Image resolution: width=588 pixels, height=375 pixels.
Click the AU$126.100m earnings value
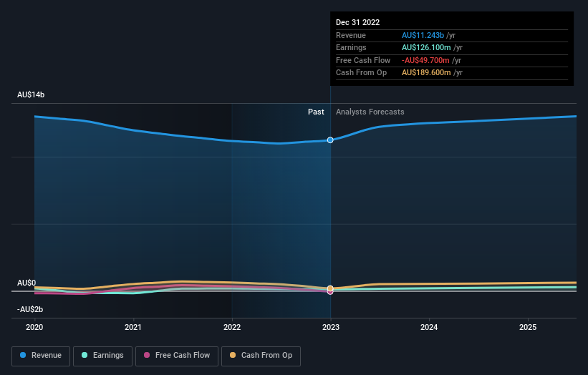click(x=426, y=47)
